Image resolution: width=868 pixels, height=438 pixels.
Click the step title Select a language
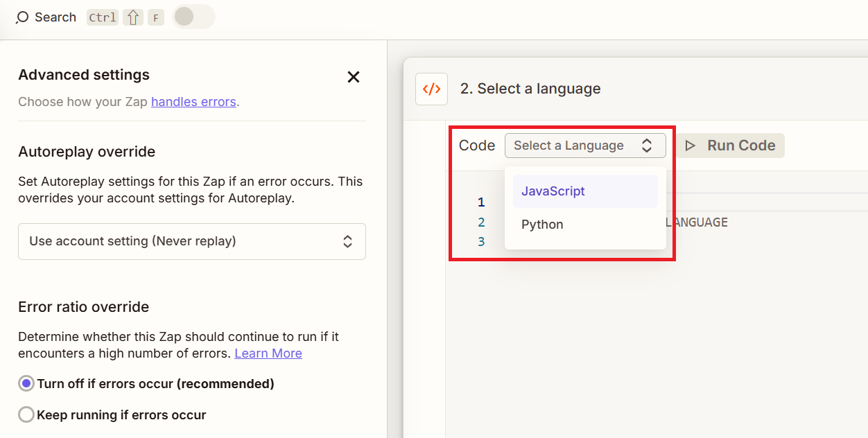[530, 89]
